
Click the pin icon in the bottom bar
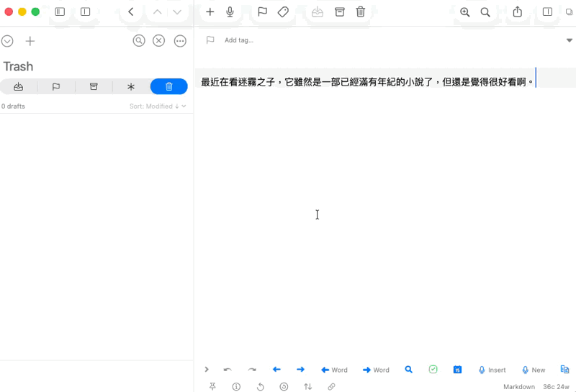[212, 386]
